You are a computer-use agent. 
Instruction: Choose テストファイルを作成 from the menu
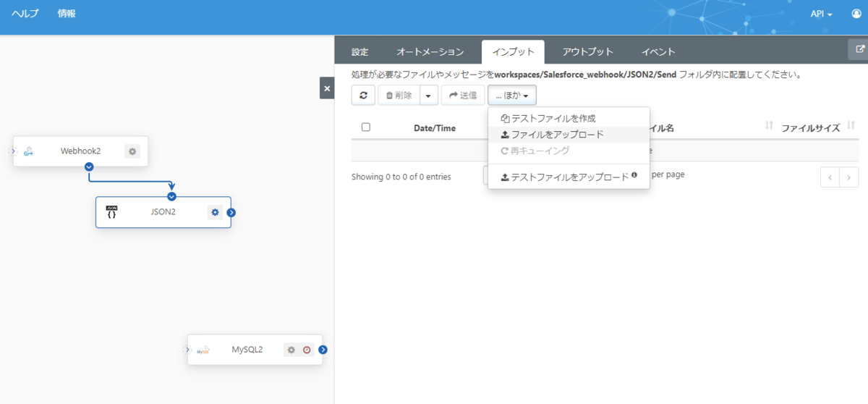(x=569, y=118)
